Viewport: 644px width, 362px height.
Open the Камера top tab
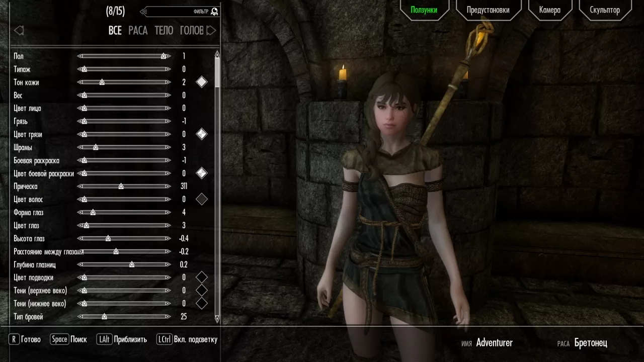pyautogui.click(x=549, y=10)
